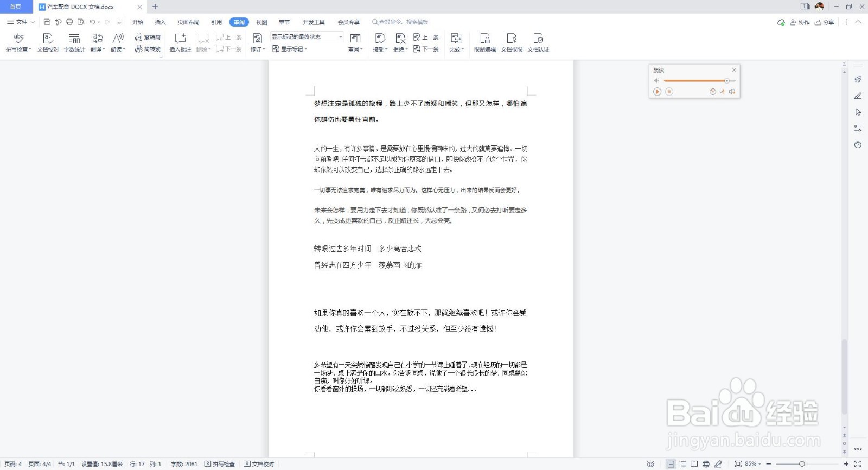Open the 比较 compare documents tool
This screenshot has width=868, height=470.
pyautogui.click(x=456, y=42)
